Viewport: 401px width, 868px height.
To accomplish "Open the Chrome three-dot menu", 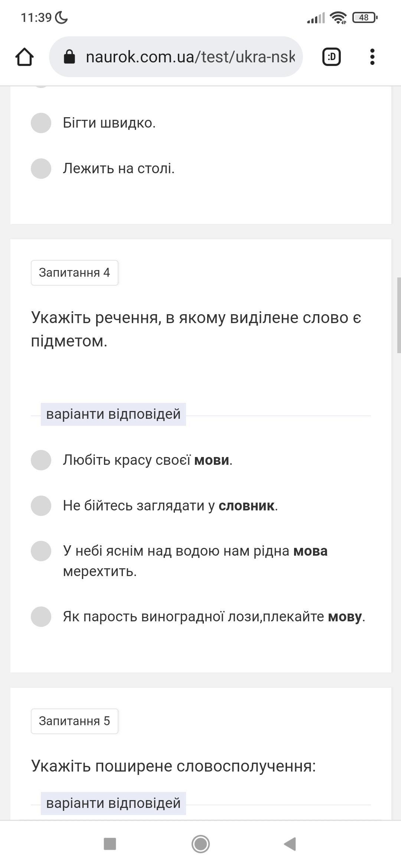I will pyautogui.click(x=372, y=57).
